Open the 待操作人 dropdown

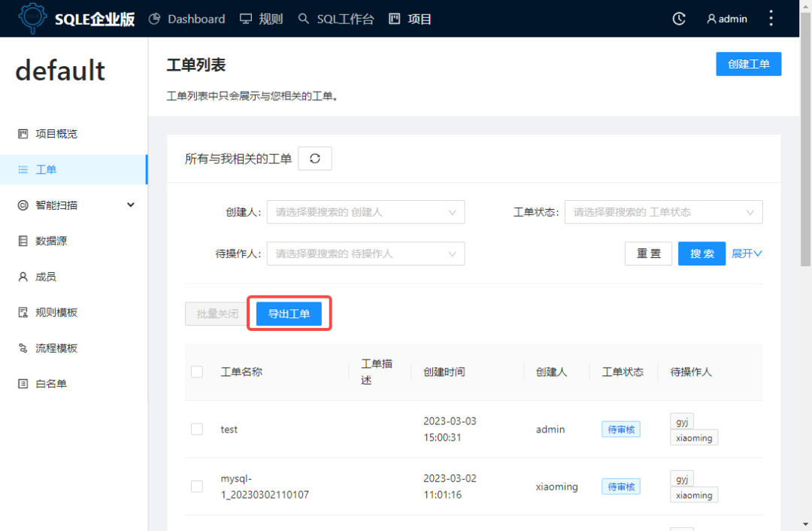[365, 253]
